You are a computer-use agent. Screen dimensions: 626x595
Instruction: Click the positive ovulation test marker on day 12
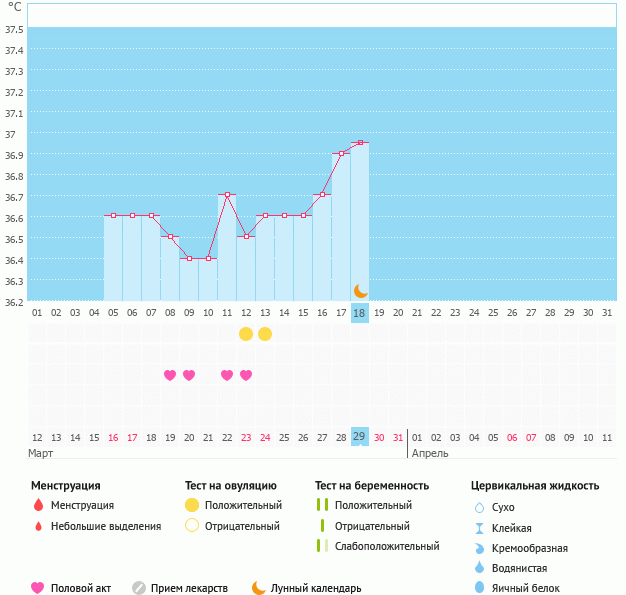pyautogui.click(x=246, y=333)
